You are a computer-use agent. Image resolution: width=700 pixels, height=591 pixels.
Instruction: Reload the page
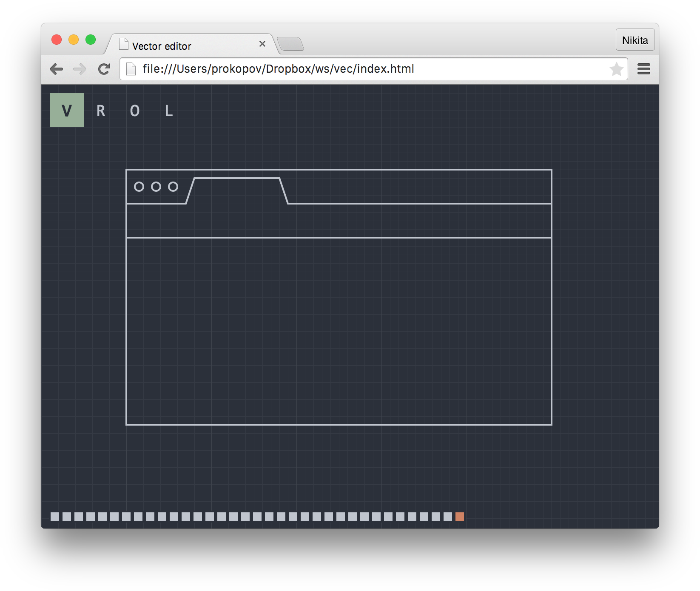[x=104, y=69]
